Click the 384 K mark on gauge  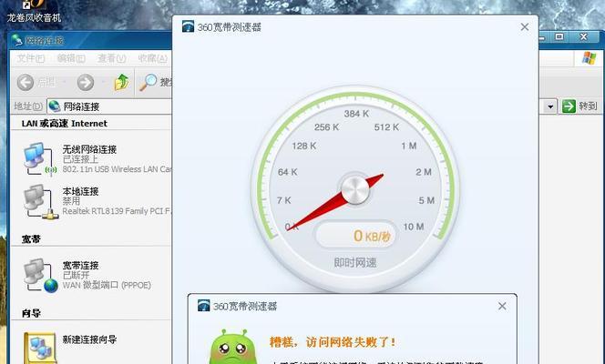pos(356,113)
